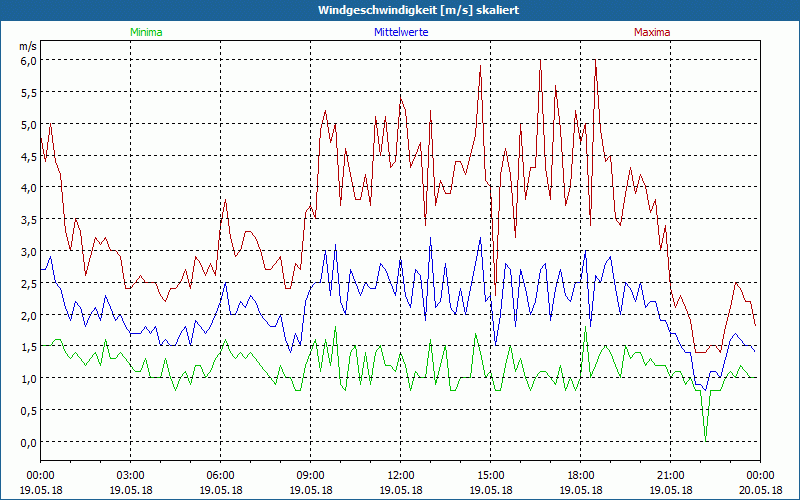The image size is (800, 500).
Task: Click the 03:00 time axis label
Action: 131,475
